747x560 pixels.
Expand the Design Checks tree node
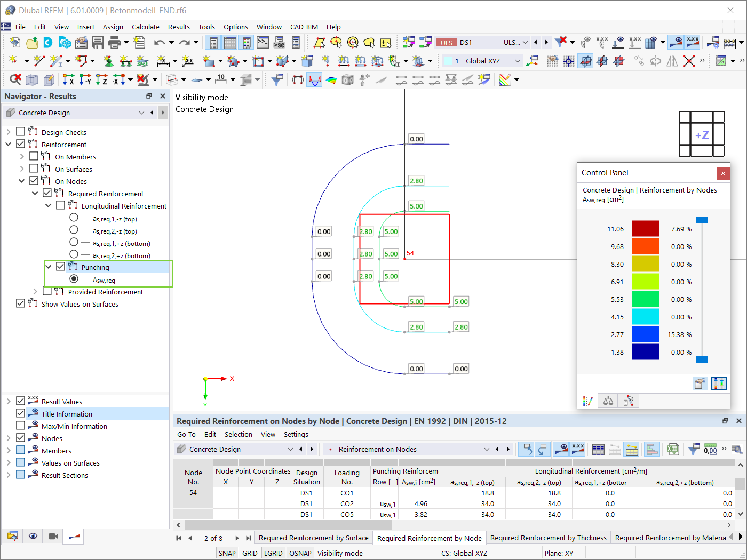click(9, 132)
